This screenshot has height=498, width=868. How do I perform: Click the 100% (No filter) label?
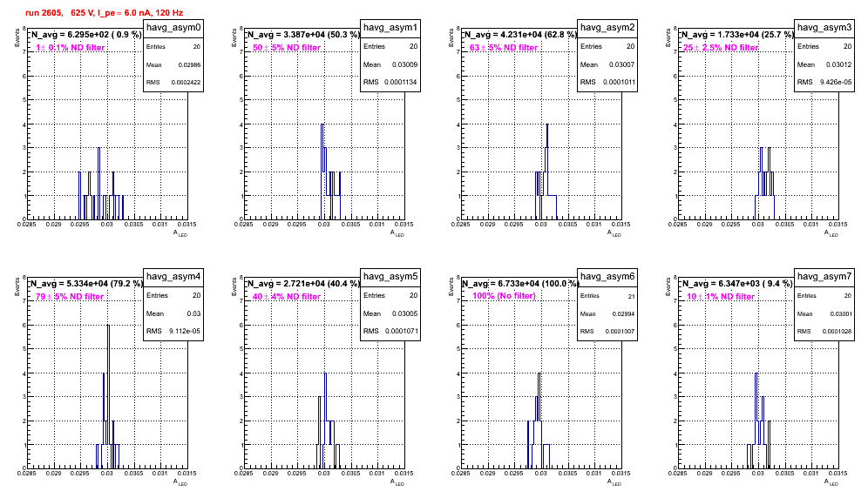click(504, 296)
